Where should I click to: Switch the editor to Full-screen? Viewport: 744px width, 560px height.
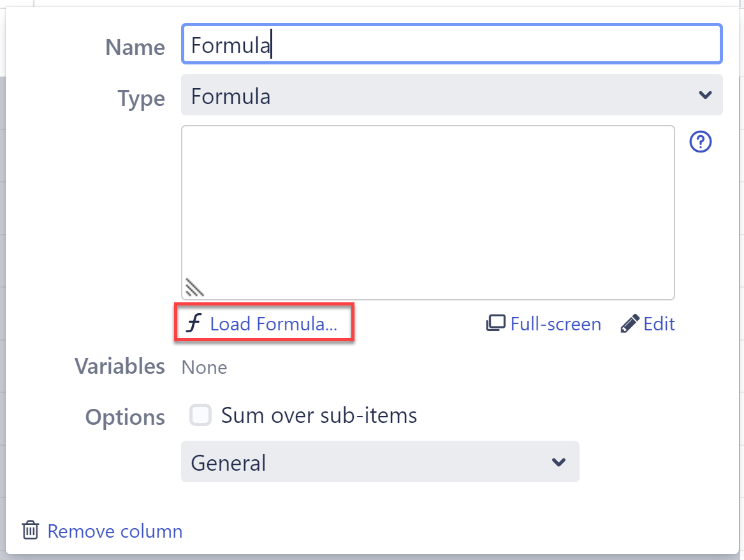click(x=555, y=324)
